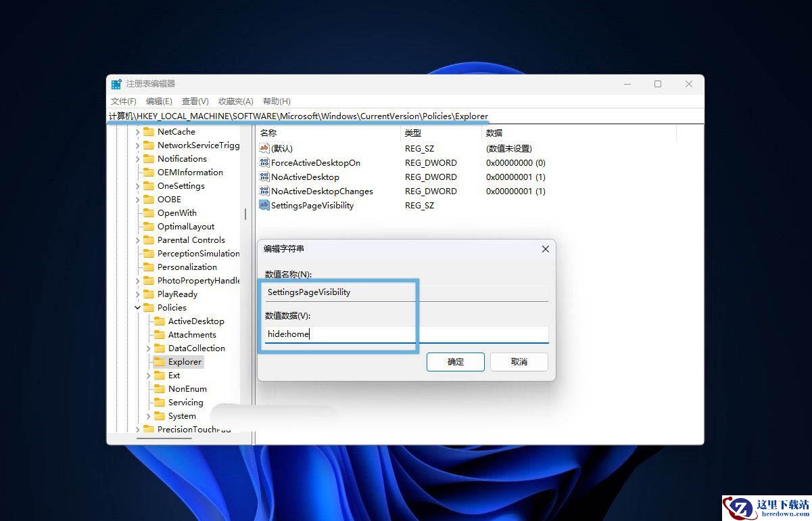Select the Personalization folder icon
This screenshot has height=521, width=812.
pyautogui.click(x=149, y=267)
